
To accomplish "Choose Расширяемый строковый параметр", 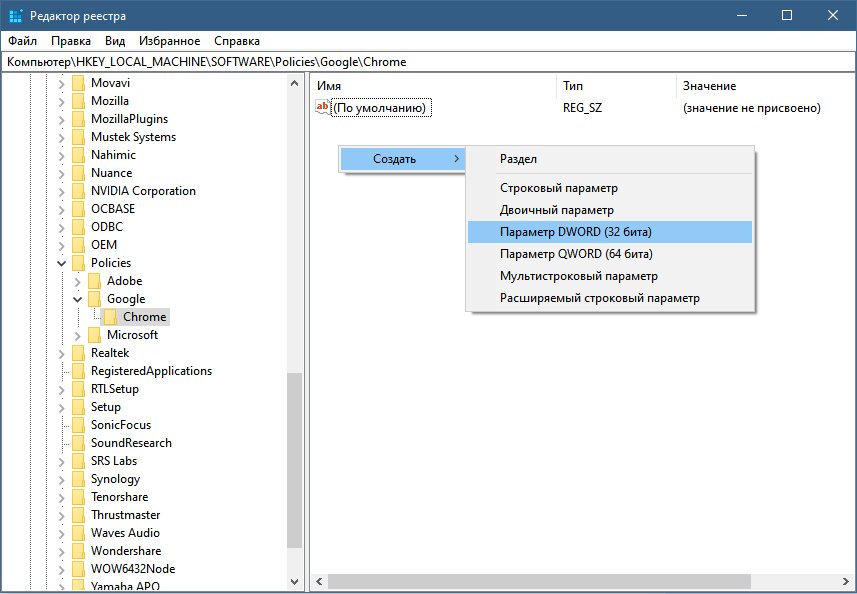I will pyautogui.click(x=610, y=298).
